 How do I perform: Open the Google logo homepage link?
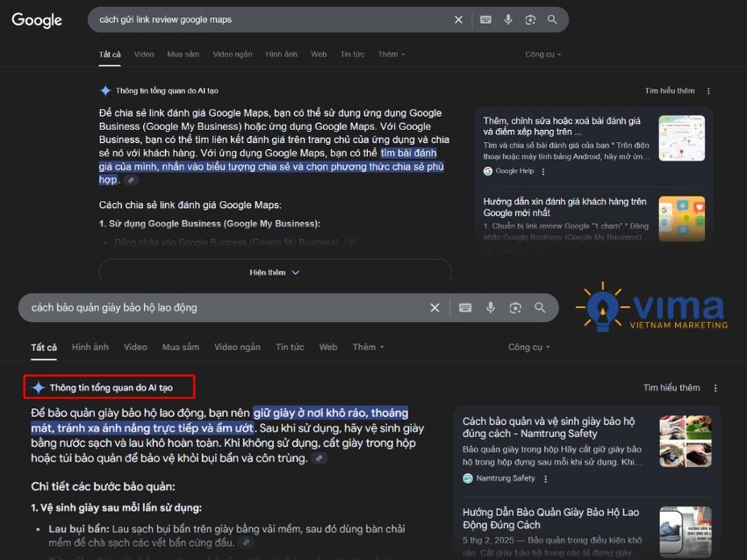coord(37,20)
